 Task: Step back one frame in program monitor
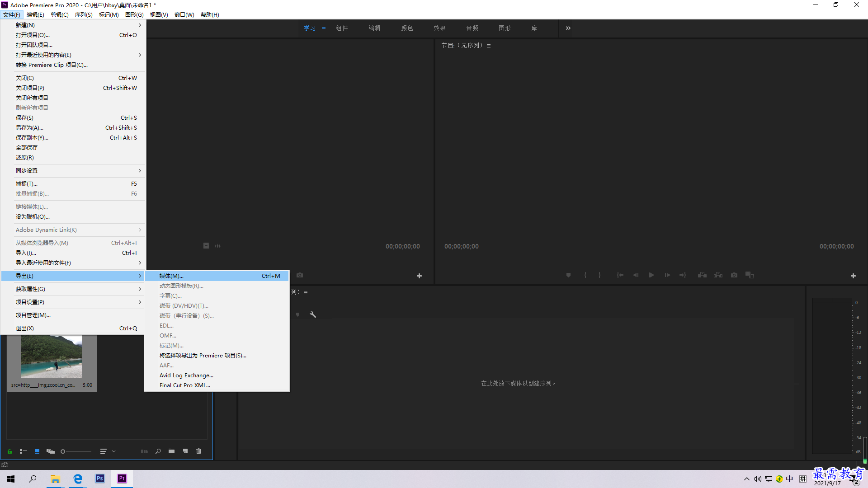tap(636, 275)
